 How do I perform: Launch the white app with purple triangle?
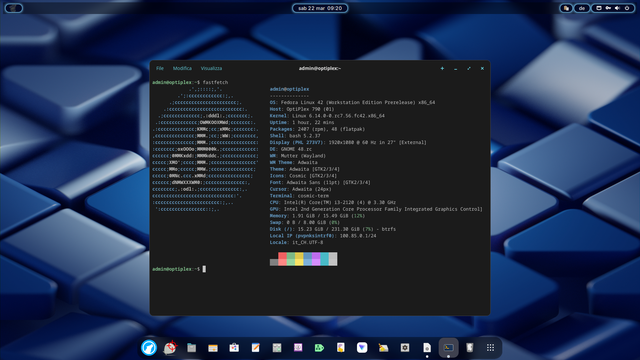[362, 348]
